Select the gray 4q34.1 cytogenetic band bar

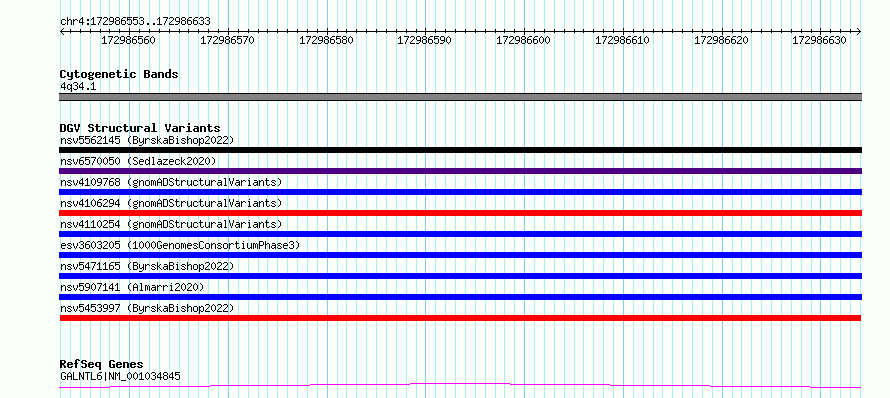460,97
